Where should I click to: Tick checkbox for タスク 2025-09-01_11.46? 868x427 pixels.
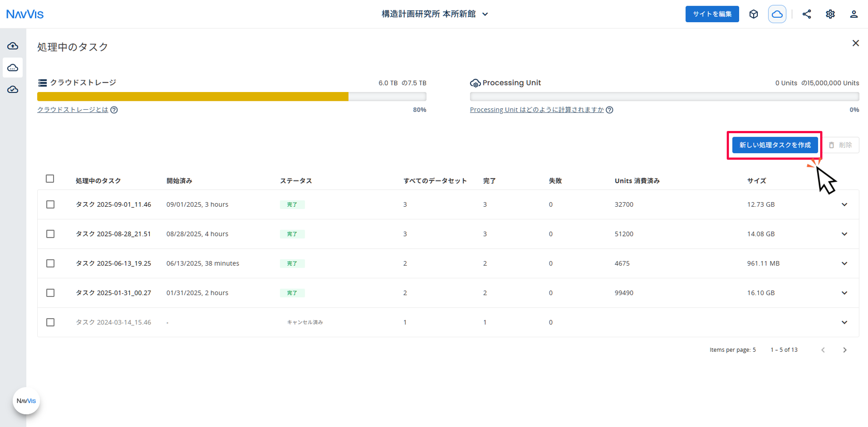50,204
